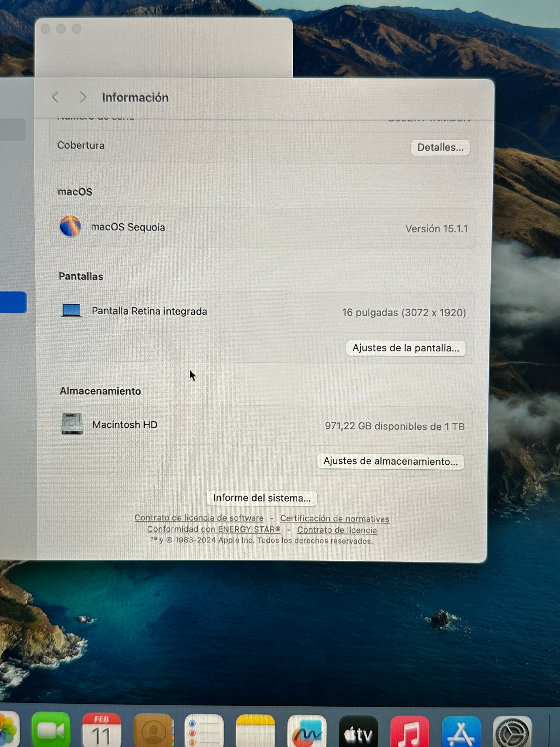Close the background window

(46, 29)
